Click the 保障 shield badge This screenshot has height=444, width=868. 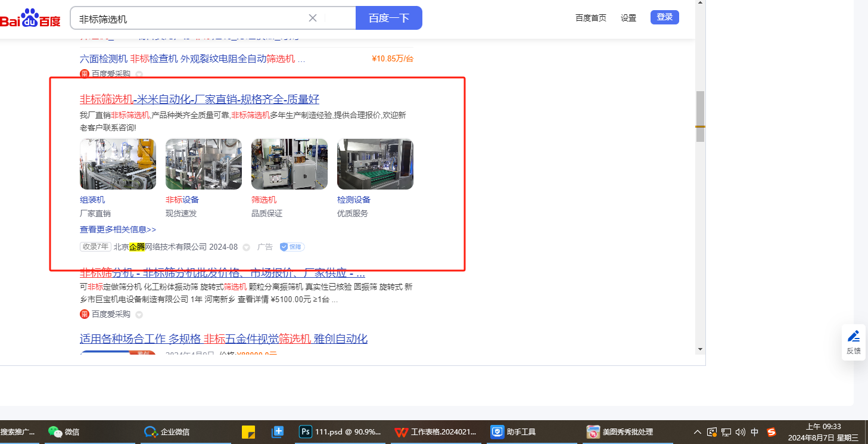point(292,247)
